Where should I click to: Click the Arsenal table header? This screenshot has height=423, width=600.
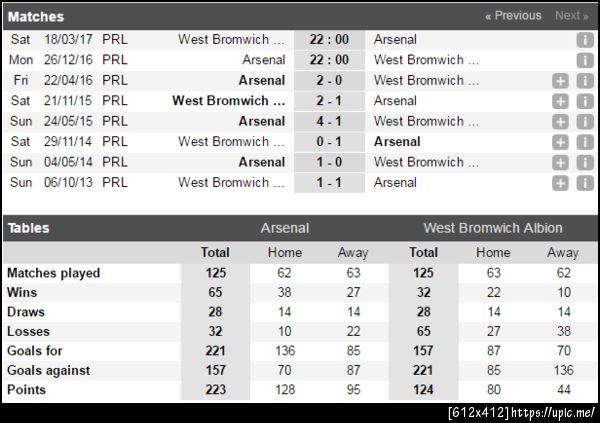(x=284, y=228)
